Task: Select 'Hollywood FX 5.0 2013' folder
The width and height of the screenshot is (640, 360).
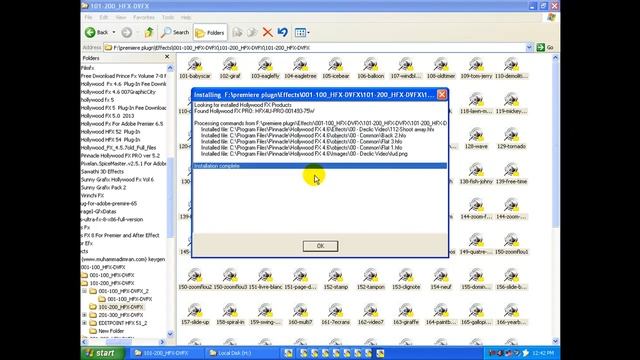Action: (107, 116)
